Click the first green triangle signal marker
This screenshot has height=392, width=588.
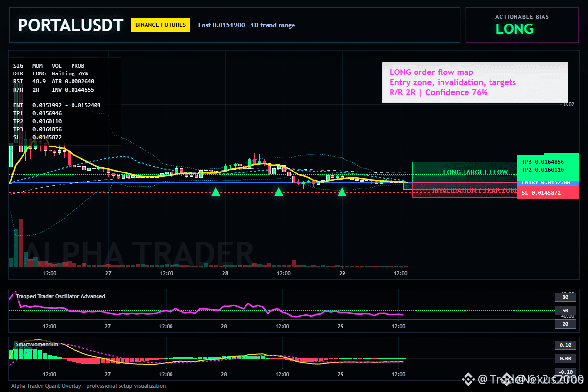[x=215, y=192]
